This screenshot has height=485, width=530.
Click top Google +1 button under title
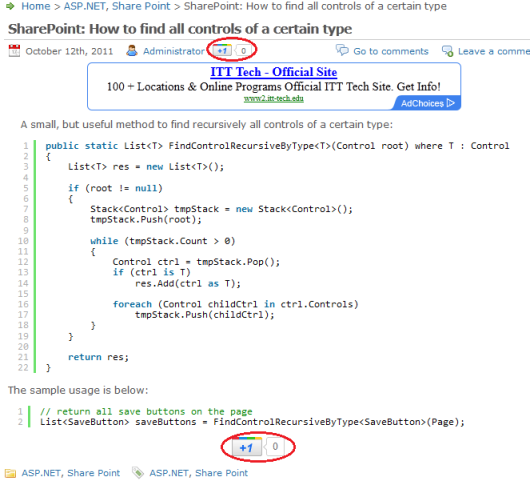222,50
